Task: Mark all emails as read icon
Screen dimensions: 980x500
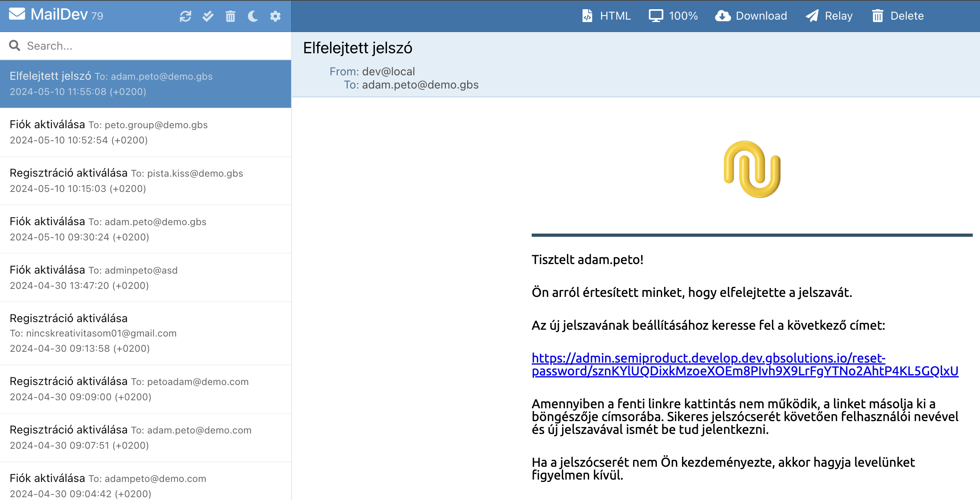Action: coord(208,16)
